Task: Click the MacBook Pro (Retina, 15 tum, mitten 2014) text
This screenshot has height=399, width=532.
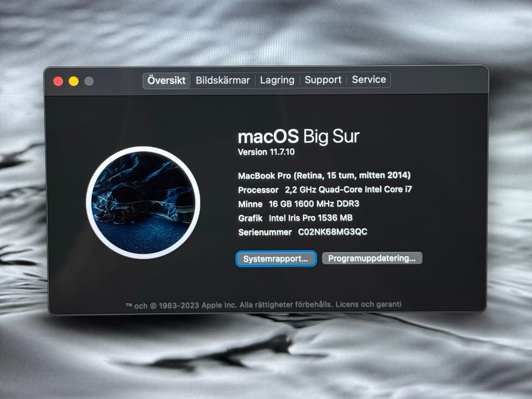Action: (324, 176)
